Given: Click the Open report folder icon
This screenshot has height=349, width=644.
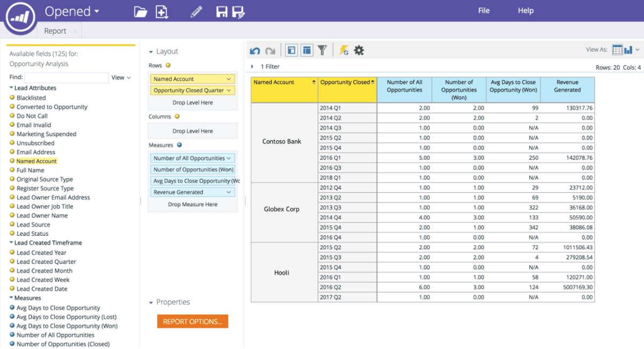Looking at the screenshot, I should click(141, 11).
